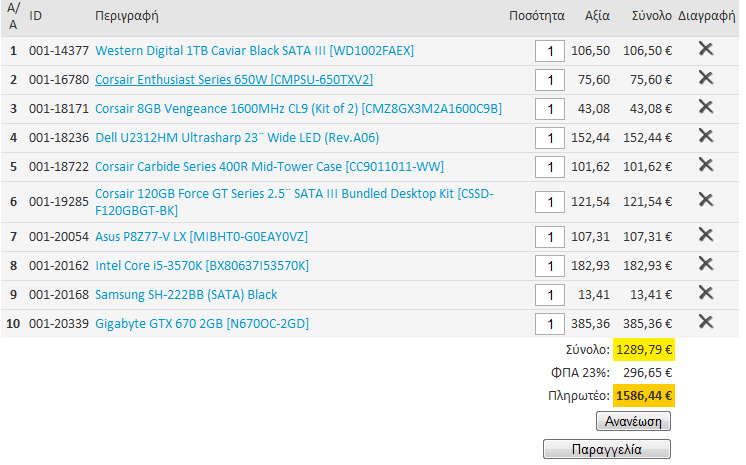Viewport: 746px width, 465px height.
Task: Open Corsair 120GB Force GT Series link
Action: click(294, 202)
